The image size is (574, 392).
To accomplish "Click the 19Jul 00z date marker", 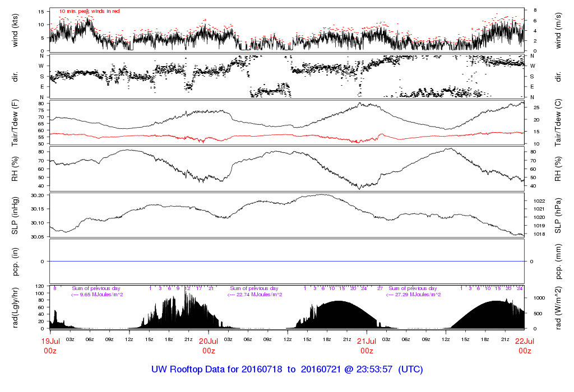I will pyautogui.click(x=50, y=345).
